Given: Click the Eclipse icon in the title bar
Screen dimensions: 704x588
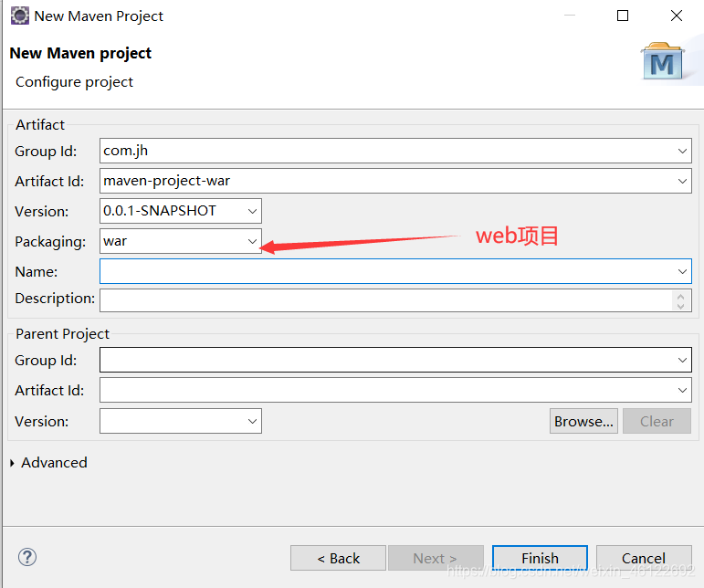Looking at the screenshot, I should pyautogui.click(x=20, y=16).
